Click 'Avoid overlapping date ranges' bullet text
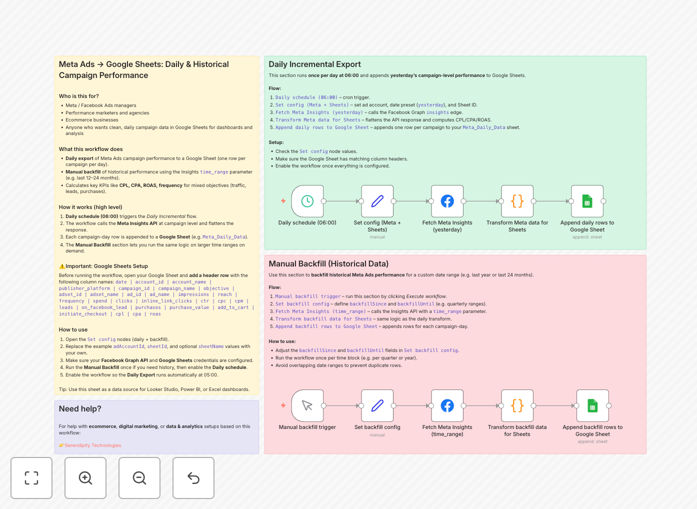This screenshot has width=697, height=509. click(x=338, y=365)
